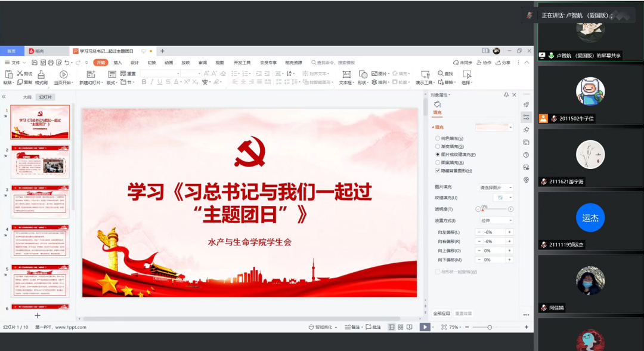Choose 渐变填充 (gradient fill) option
The height and width of the screenshot is (351, 644).
point(437,146)
